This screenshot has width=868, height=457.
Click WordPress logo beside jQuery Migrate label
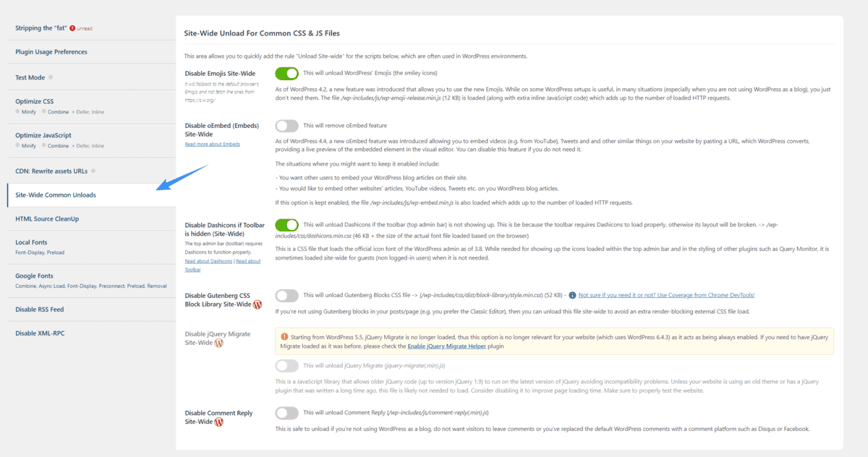click(x=219, y=343)
